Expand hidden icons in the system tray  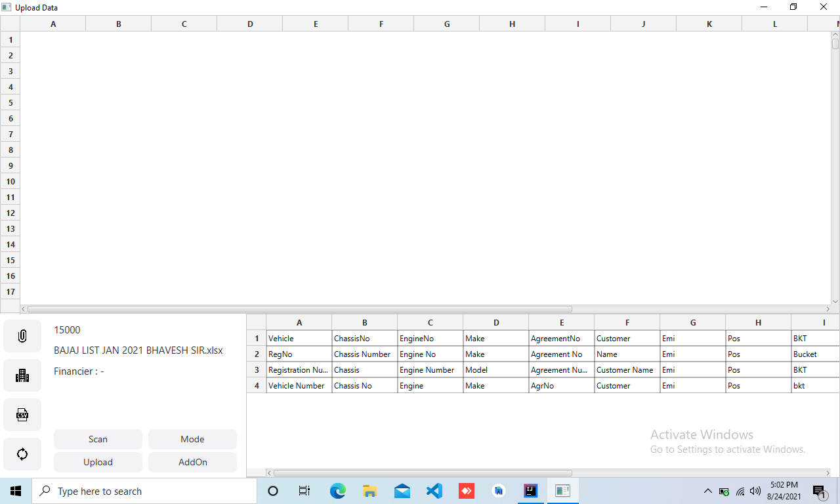click(707, 490)
